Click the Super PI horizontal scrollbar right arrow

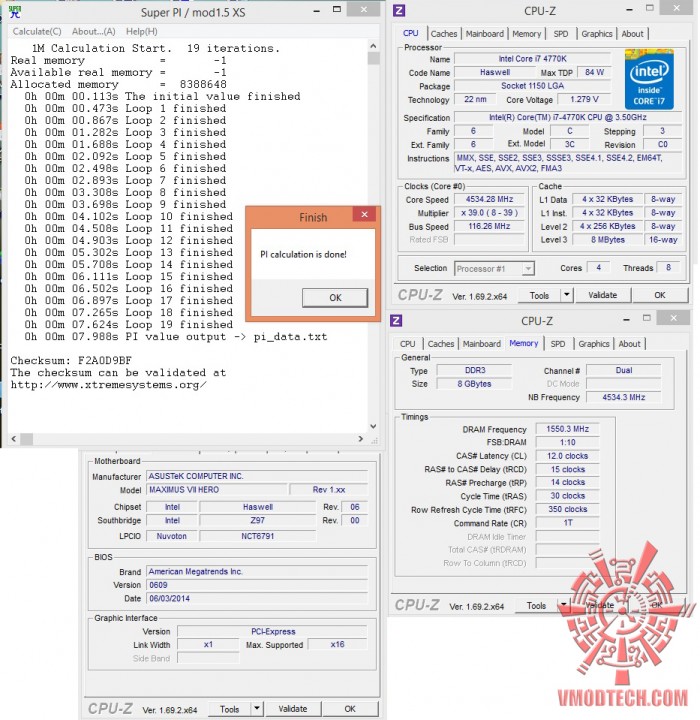[361, 439]
